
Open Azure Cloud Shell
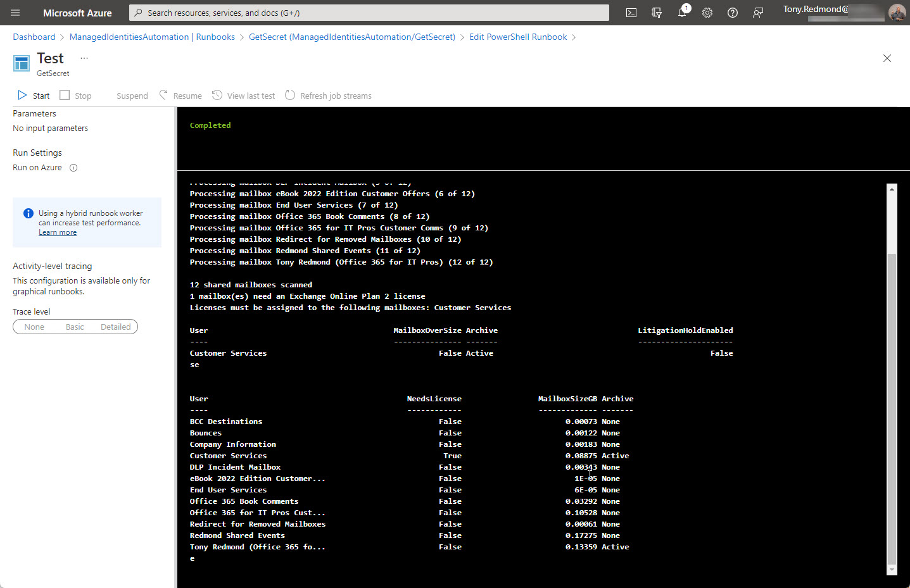(631, 12)
